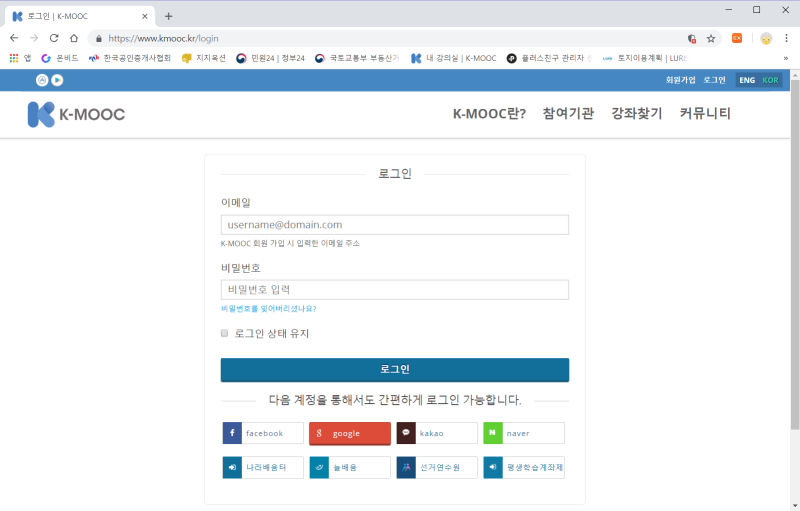Log in with the naver button
This screenshot has width=800, height=511.
(524, 433)
